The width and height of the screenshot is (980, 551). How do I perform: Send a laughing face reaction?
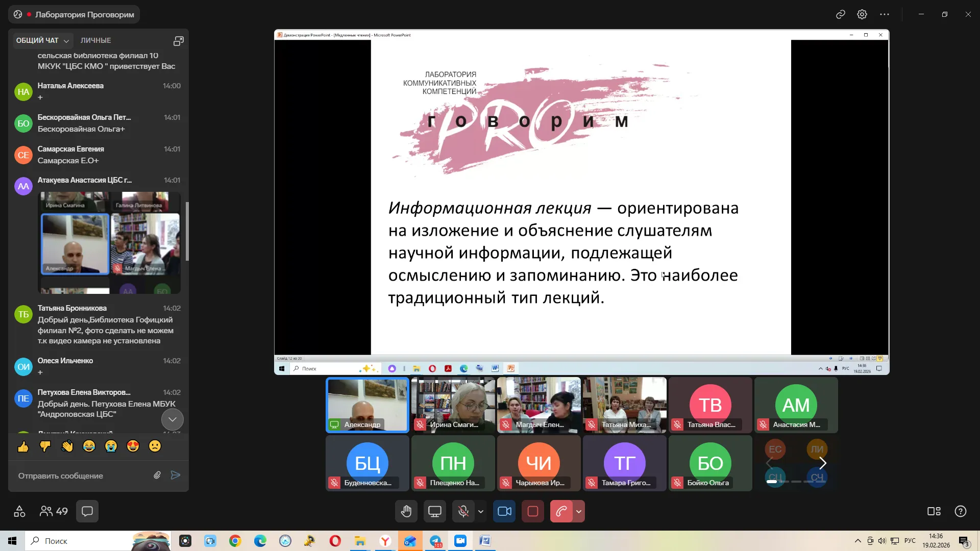tap(89, 447)
